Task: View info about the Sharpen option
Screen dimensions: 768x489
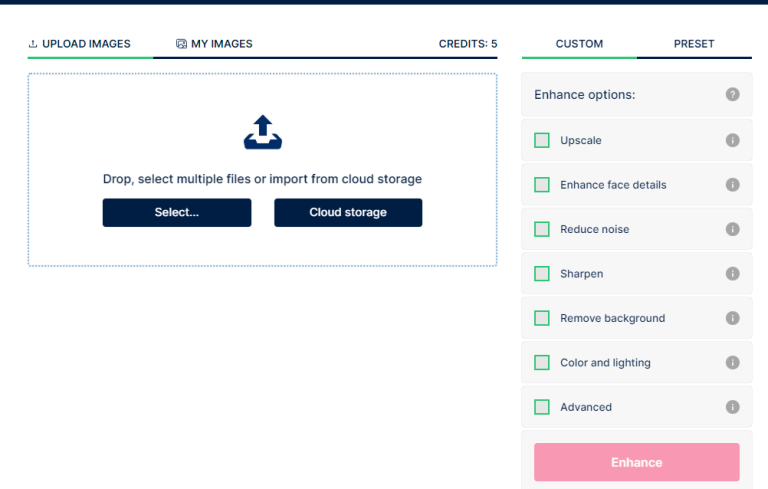Action: click(x=732, y=274)
